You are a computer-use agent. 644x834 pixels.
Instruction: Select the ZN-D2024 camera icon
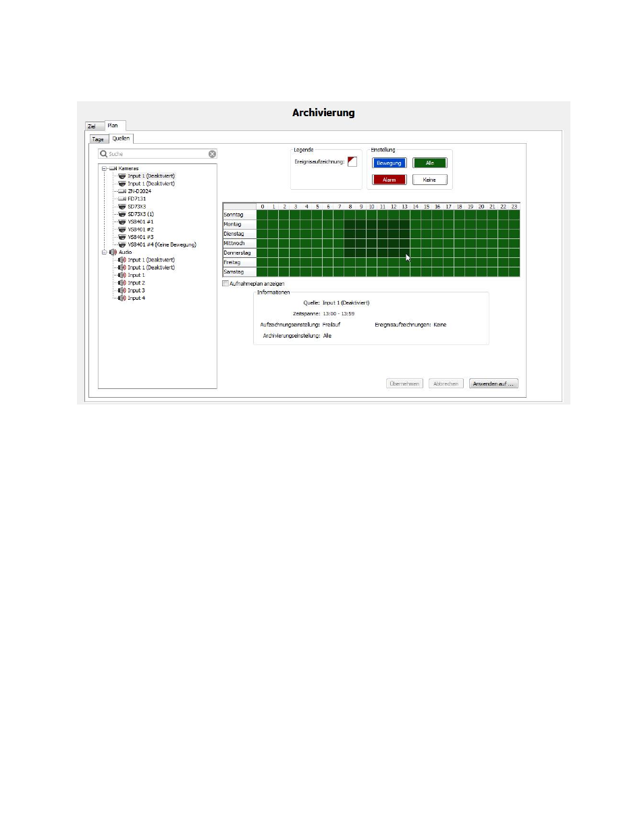122,191
